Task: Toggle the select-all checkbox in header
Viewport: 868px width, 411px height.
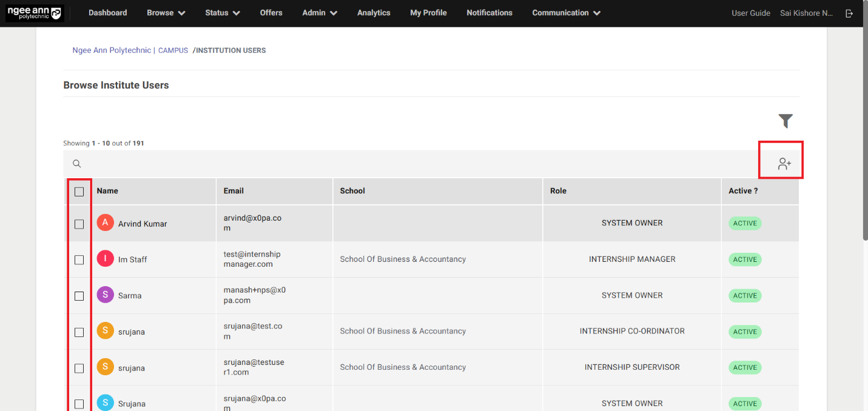Action: [x=79, y=192]
